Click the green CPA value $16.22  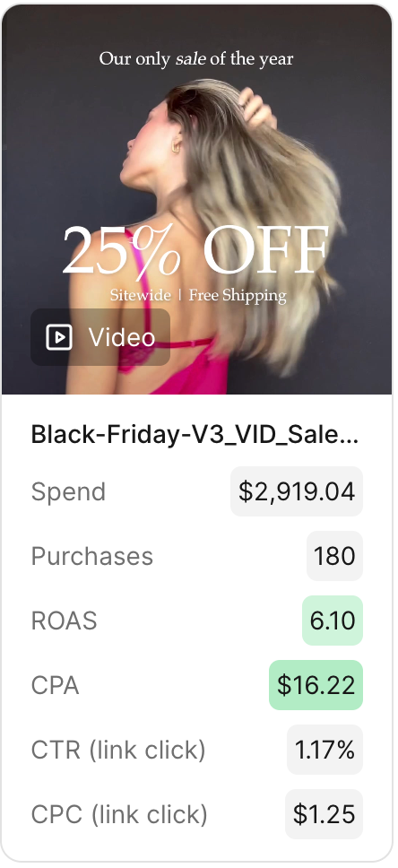coord(316,685)
